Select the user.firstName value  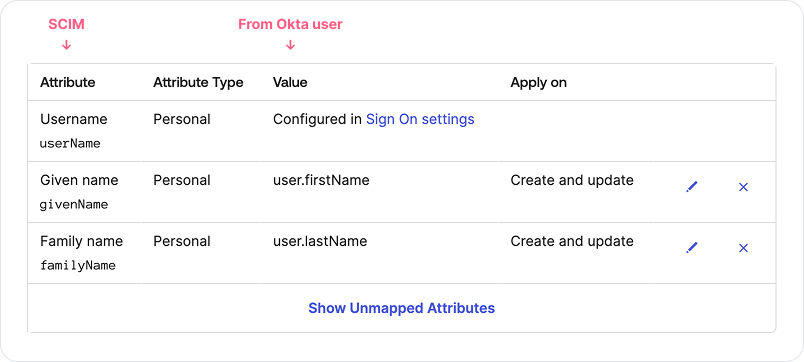point(321,180)
